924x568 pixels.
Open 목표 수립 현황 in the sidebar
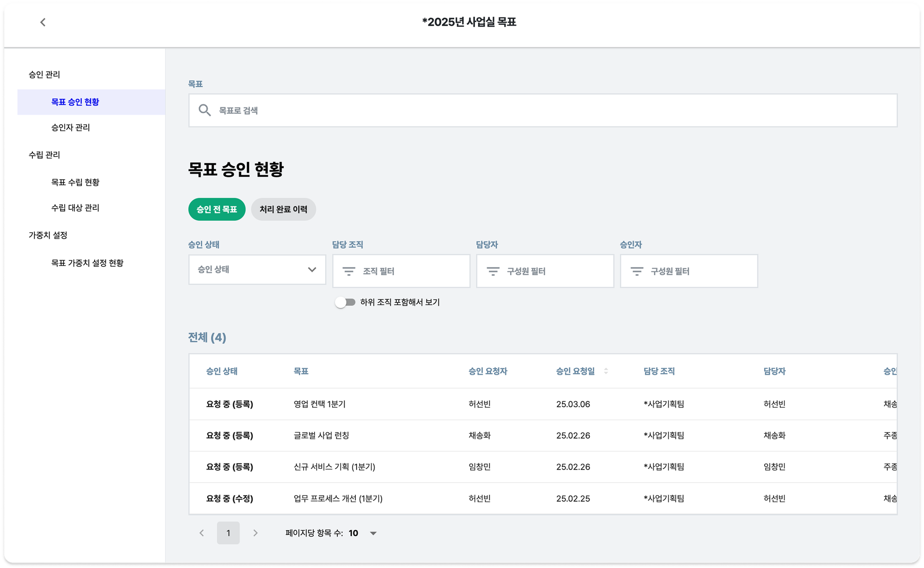tap(75, 182)
